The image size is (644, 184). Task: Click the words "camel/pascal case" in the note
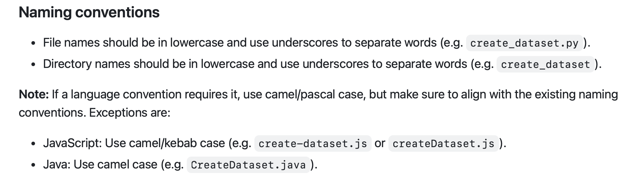pyautogui.click(x=315, y=94)
